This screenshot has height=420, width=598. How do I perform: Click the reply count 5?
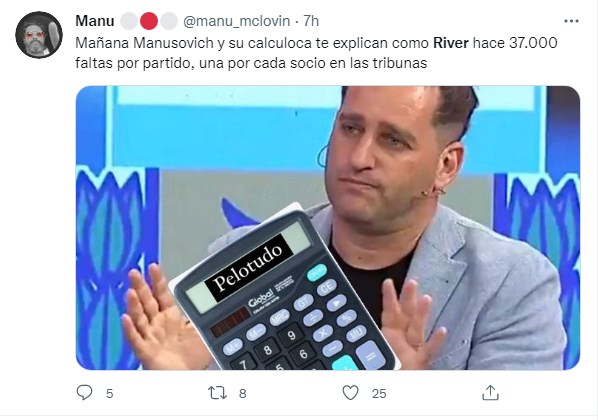[109, 393]
